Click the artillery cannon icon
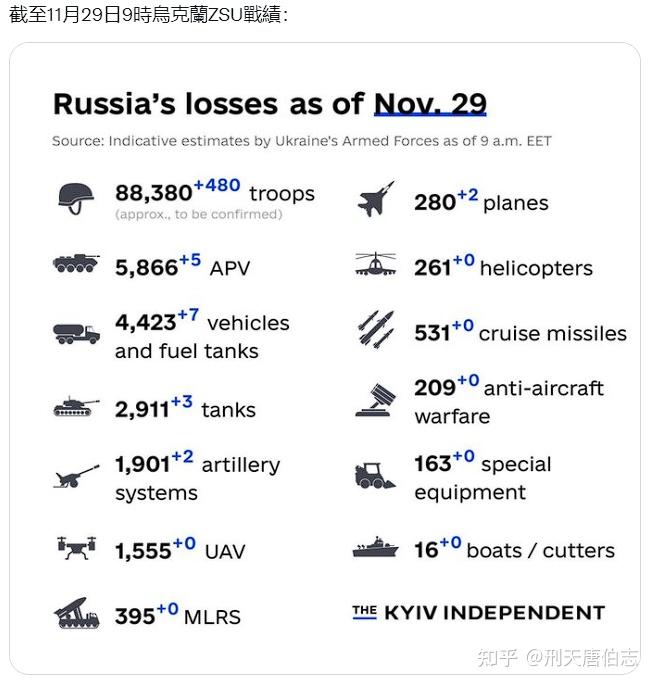 (76, 476)
